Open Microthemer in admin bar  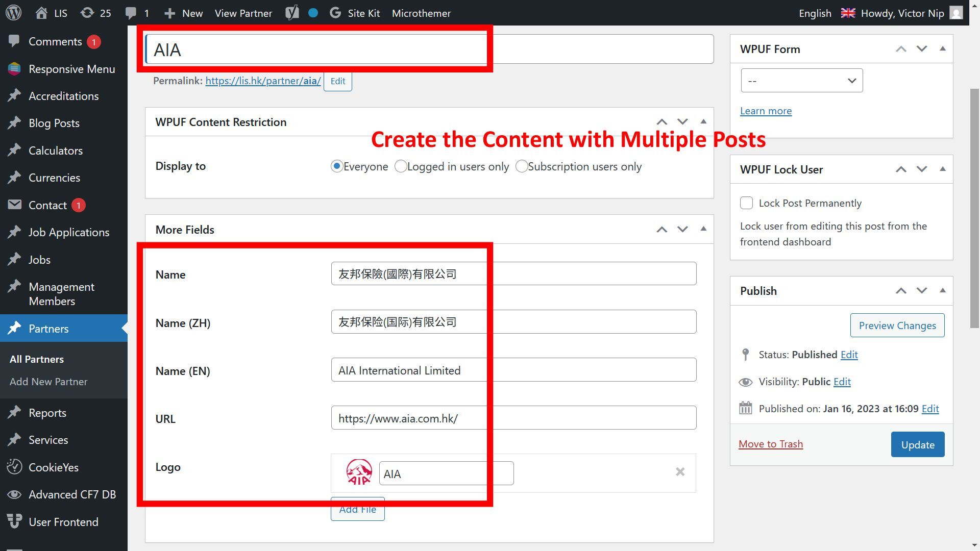coord(421,13)
